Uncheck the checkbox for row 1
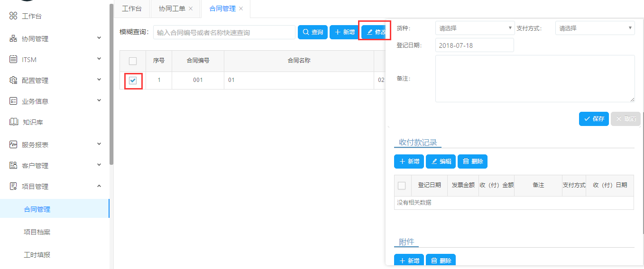Viewport: 644px width, 269px height. [x=133, y=81]
